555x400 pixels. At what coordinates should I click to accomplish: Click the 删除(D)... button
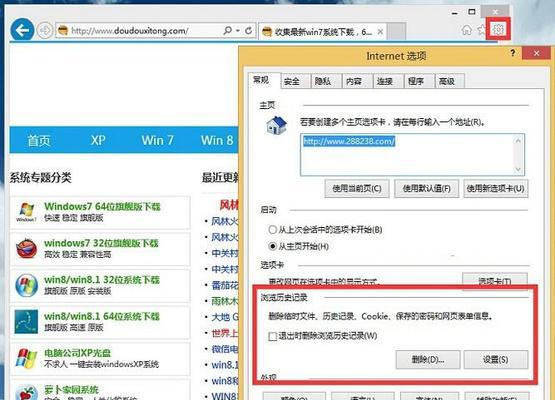428,360
